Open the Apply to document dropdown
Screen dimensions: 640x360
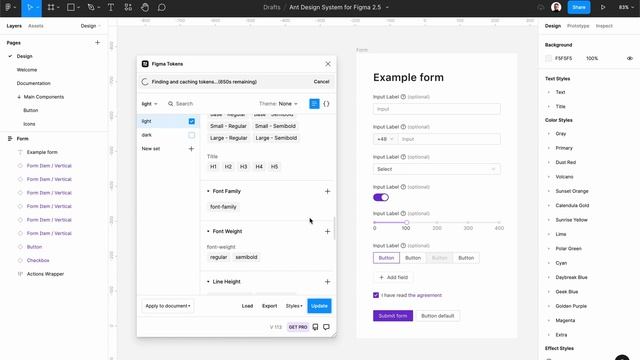[x=168, y=306]
